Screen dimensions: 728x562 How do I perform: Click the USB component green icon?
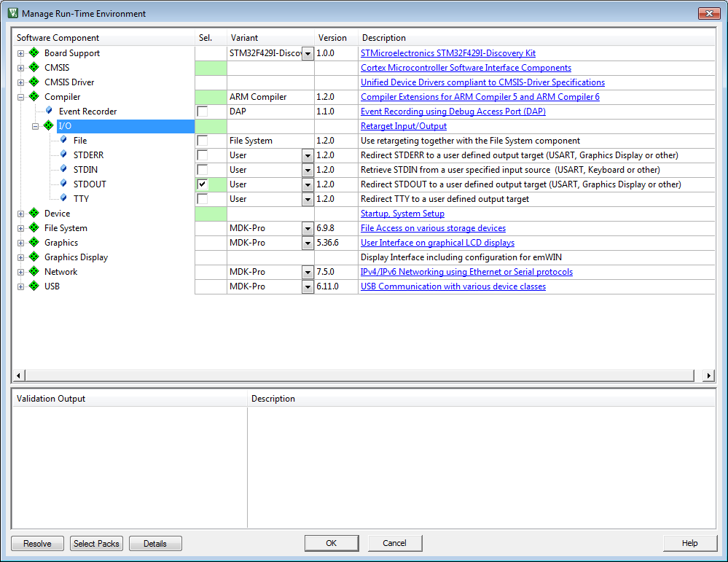point(34,286)
